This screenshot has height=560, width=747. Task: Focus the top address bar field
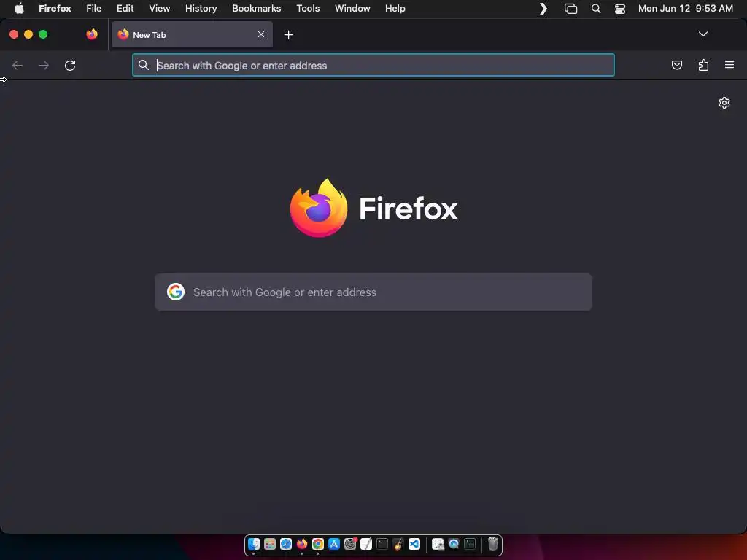coord(373,65)
